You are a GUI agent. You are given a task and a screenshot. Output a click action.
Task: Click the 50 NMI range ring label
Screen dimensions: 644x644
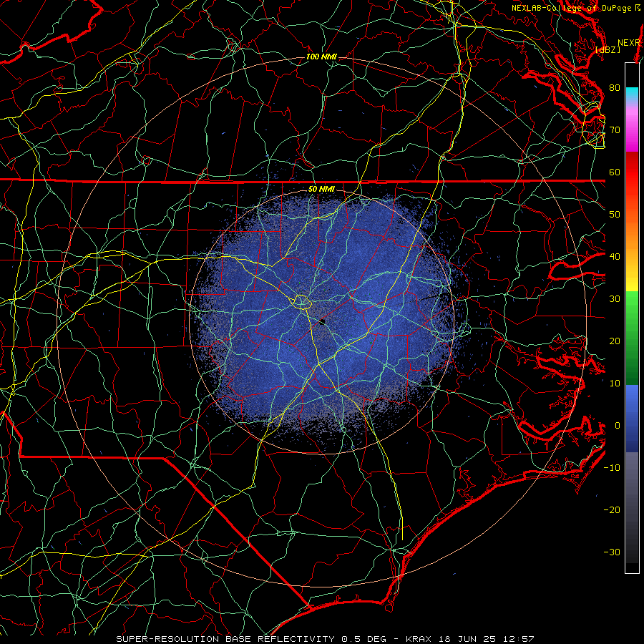pos(321,189)
